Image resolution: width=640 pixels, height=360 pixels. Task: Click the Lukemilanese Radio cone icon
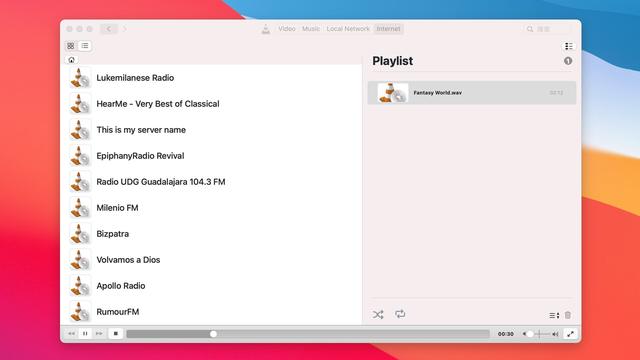[x=80, y=78]
